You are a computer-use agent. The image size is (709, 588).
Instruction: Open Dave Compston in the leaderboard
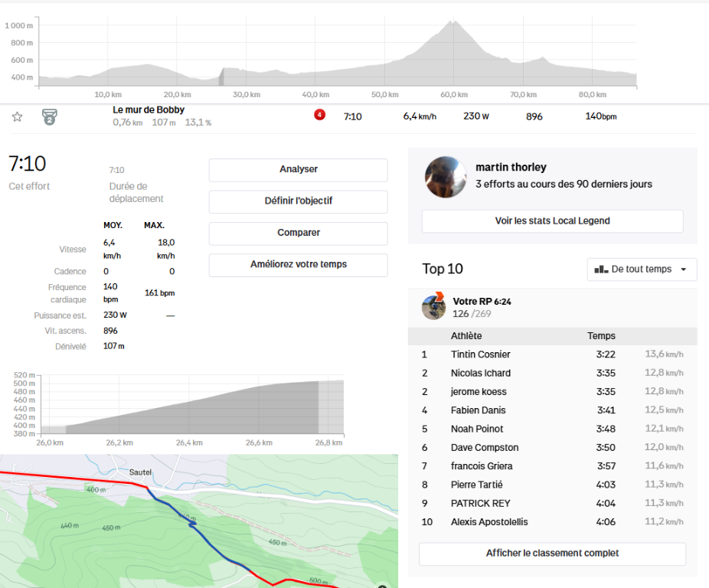pos(485,447)
